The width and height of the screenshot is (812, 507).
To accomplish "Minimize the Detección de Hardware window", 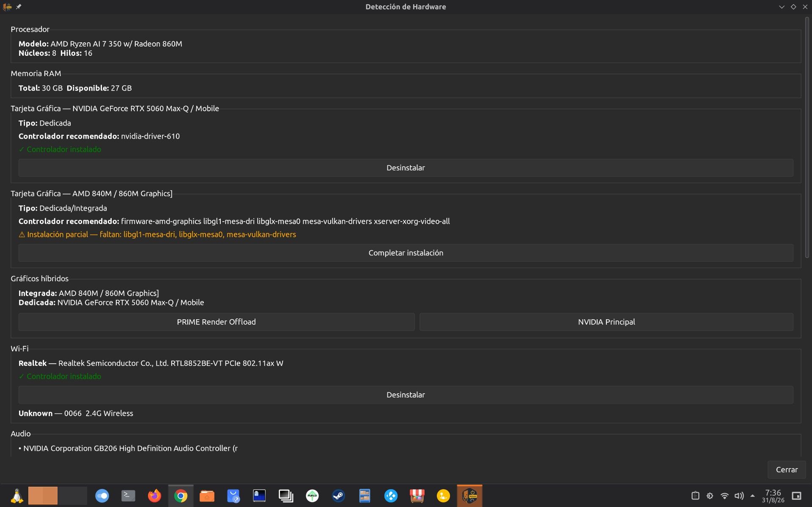I will pyautogui.click(x=782, y=7).
